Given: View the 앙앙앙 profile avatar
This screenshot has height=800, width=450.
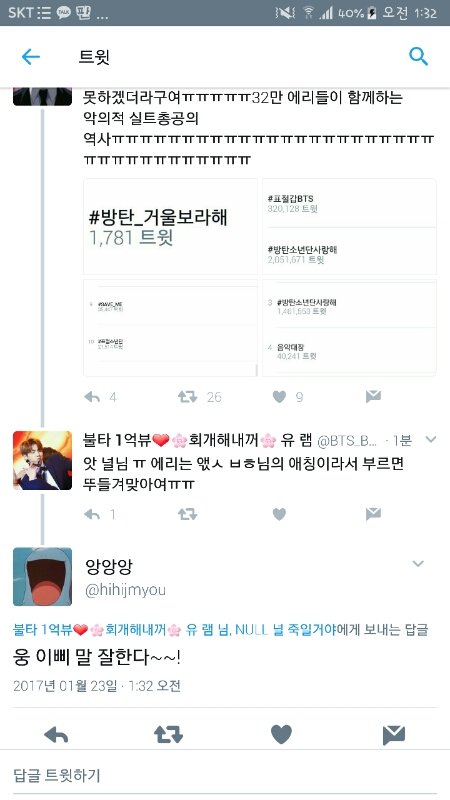Looking at the screenshot, I should click(42, 577).
